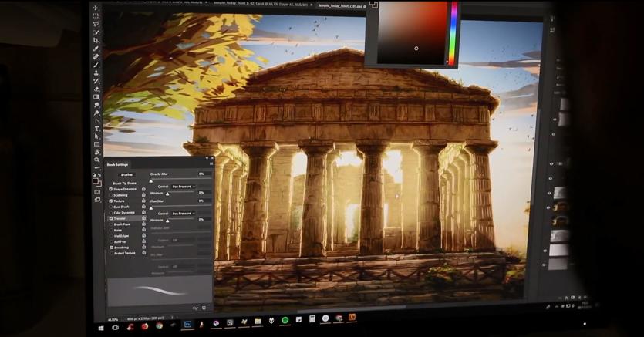644x337 pixels.
Task: Enable the Color Dynamics checkbox
Action: [x=111, y=213]
